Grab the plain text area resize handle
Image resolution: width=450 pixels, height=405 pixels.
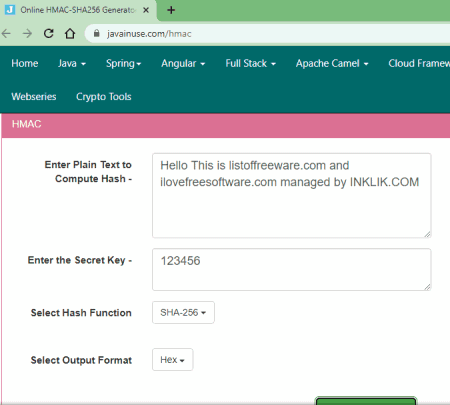pyautogui.click(x=427, y=234)
